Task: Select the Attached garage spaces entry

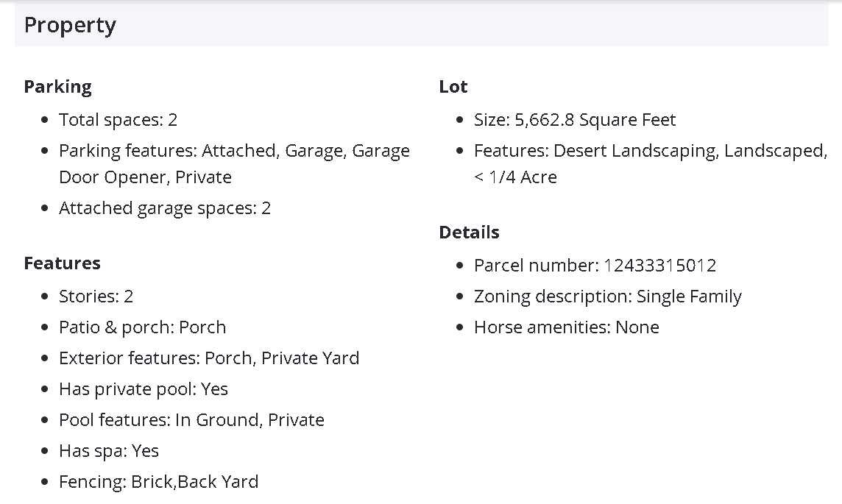Action: 165,208
